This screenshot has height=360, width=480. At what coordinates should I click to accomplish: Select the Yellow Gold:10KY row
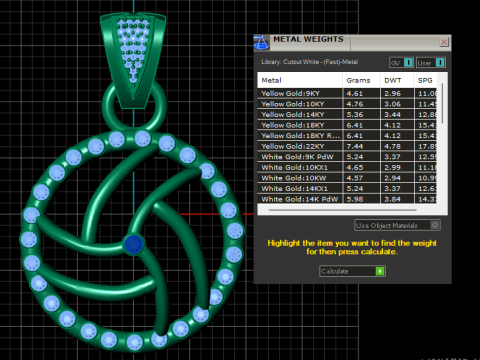[x=347, y=104]
